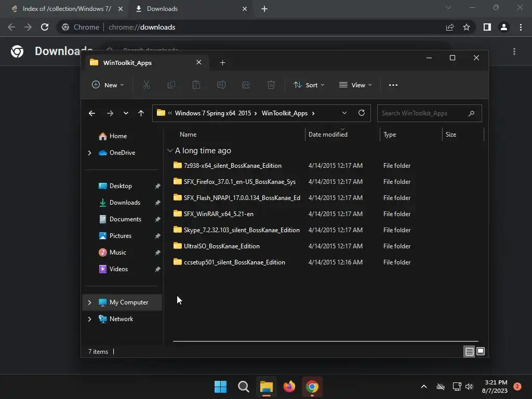The height and width of the screenshot is (399, 532).
Task: Open the New item dropdown
Action: point(108,85)
